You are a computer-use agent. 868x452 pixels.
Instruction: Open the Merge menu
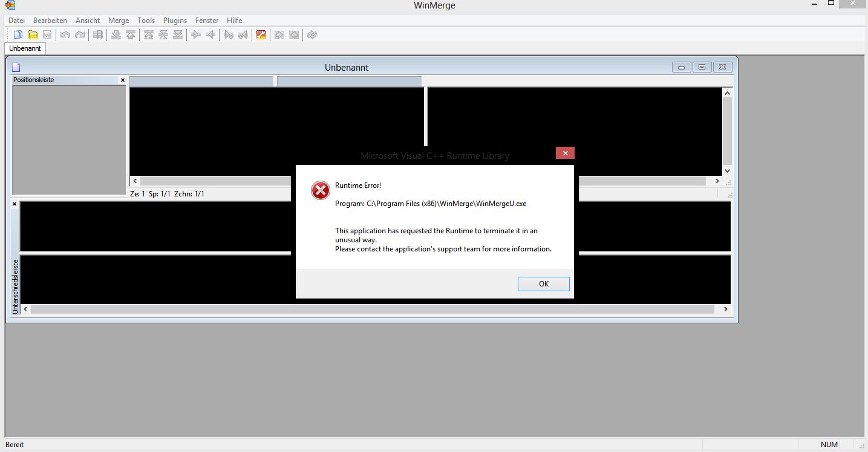coord(119,21)
